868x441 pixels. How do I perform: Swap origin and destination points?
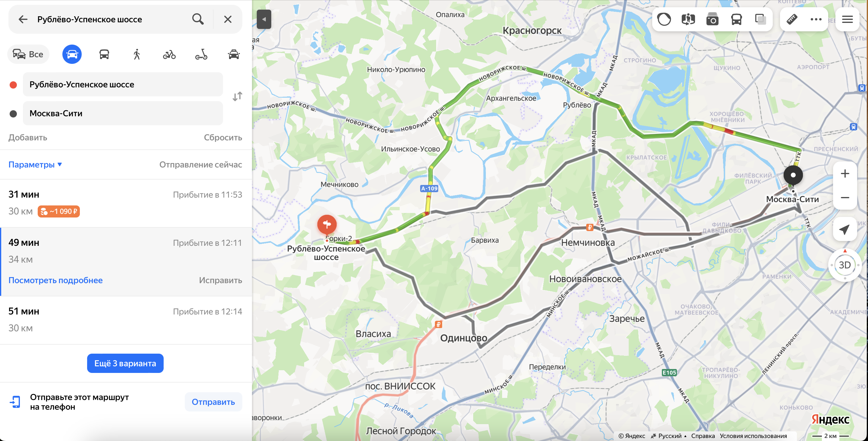coord(237,97)
